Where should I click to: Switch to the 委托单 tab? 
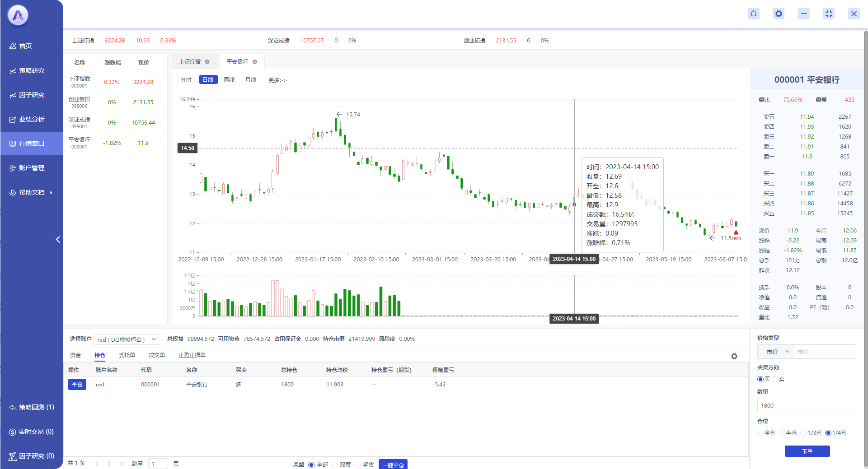[x=127, y=355]
